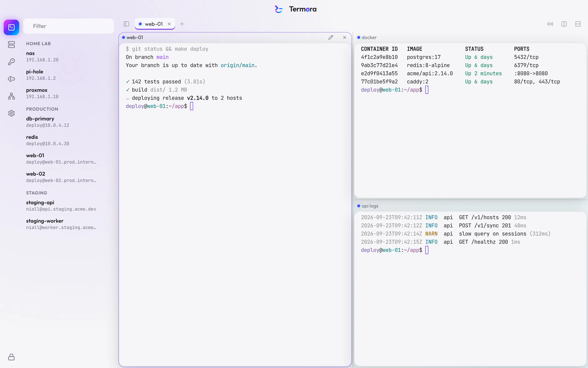This screenshot has width=588, height=368.
Task: Rename web-01 pane with pencil icon
Action: pyautogui.click(x=331, y=37)
